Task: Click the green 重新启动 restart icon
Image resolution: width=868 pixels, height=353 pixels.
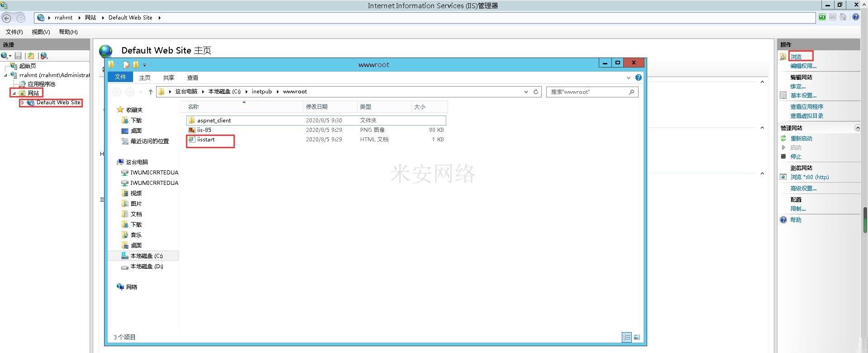Action: point(783,138)
